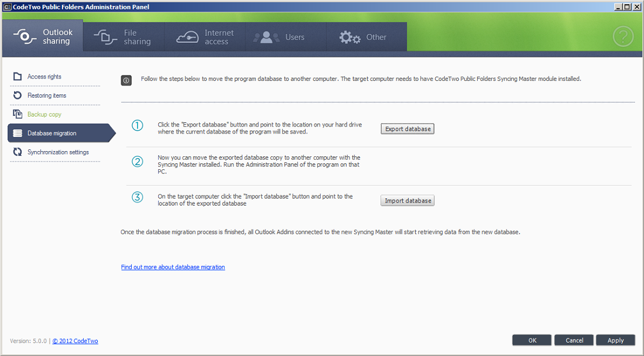The width and height of the screenshot is (644, 356).
Task: Click the Users people icon
Action: click(x=266, y=37)
